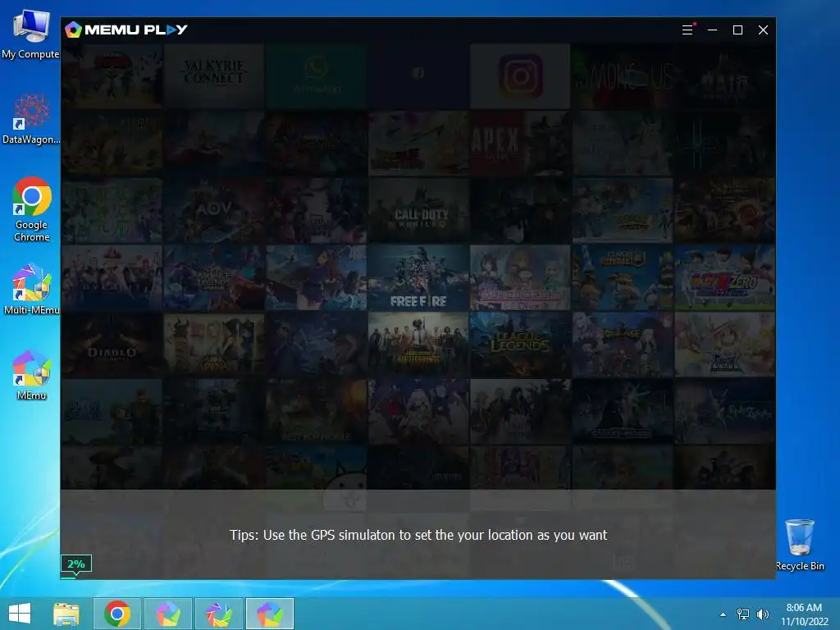
Task: Click the Facebook tile
Action: [418, 76]
